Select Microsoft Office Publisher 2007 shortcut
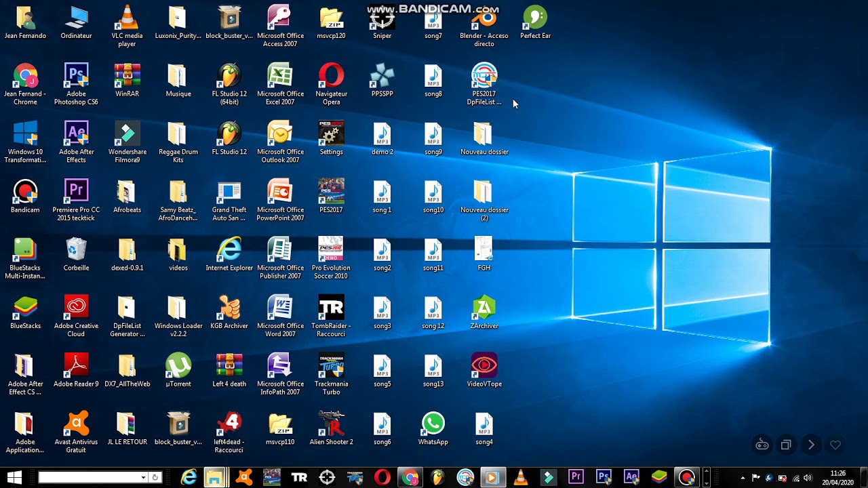Image resolution: width=868 pixels, height=488 pixels. point(280,258)
